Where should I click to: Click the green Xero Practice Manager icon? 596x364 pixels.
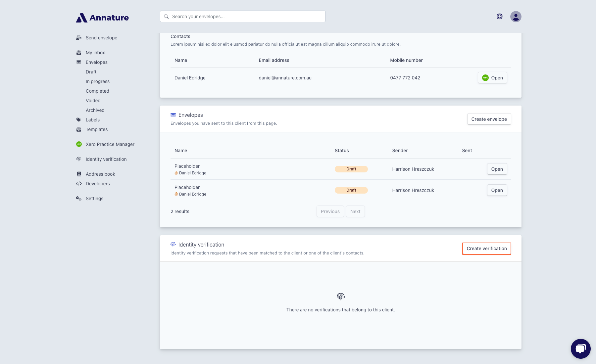pos(78,144)
